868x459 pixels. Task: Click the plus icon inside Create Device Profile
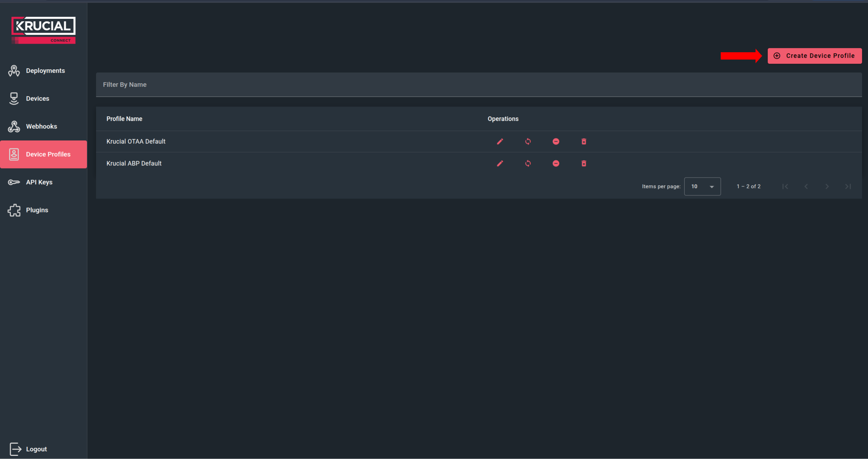click(x=777, y=56)
